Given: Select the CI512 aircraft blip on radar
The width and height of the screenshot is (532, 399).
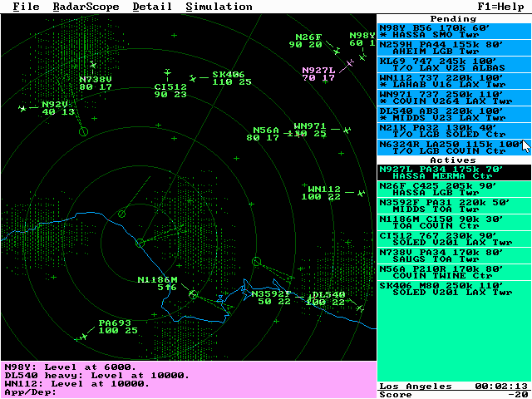Looking at the screenshot, I should [x=167, y=73].
